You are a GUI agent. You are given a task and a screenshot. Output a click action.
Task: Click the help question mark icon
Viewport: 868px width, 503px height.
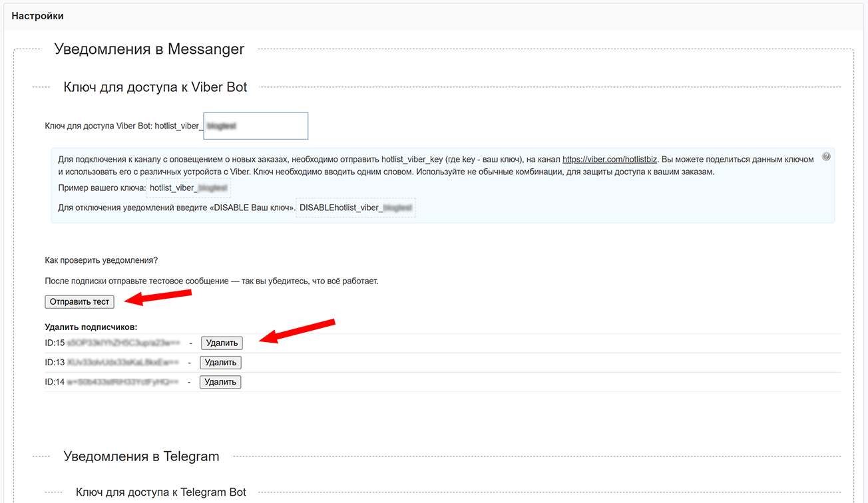coord(826,156)
